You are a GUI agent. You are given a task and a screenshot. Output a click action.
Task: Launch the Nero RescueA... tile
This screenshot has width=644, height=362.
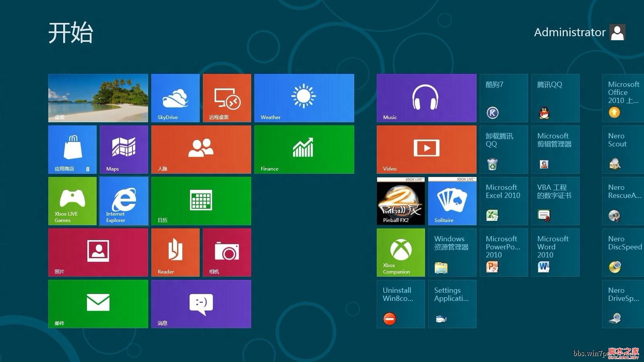click(x=623, y=201)
